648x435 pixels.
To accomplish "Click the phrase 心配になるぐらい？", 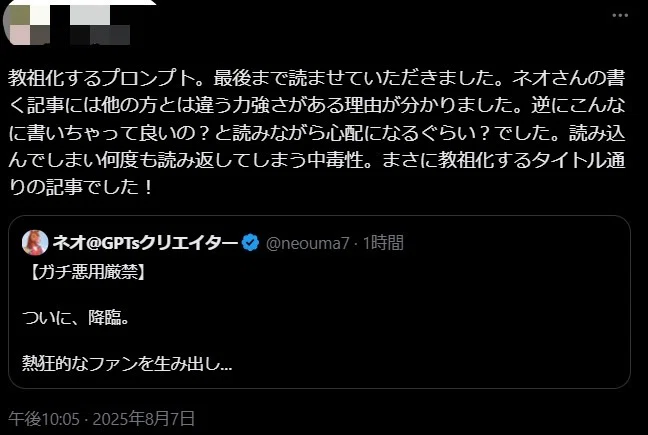I will (409, 133).
